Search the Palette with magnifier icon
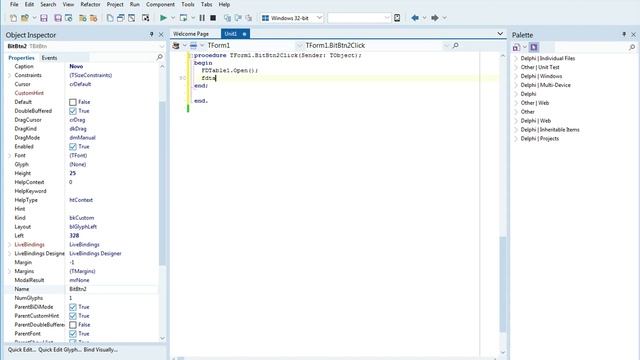 pyautogui.click(x=632, y=47)
